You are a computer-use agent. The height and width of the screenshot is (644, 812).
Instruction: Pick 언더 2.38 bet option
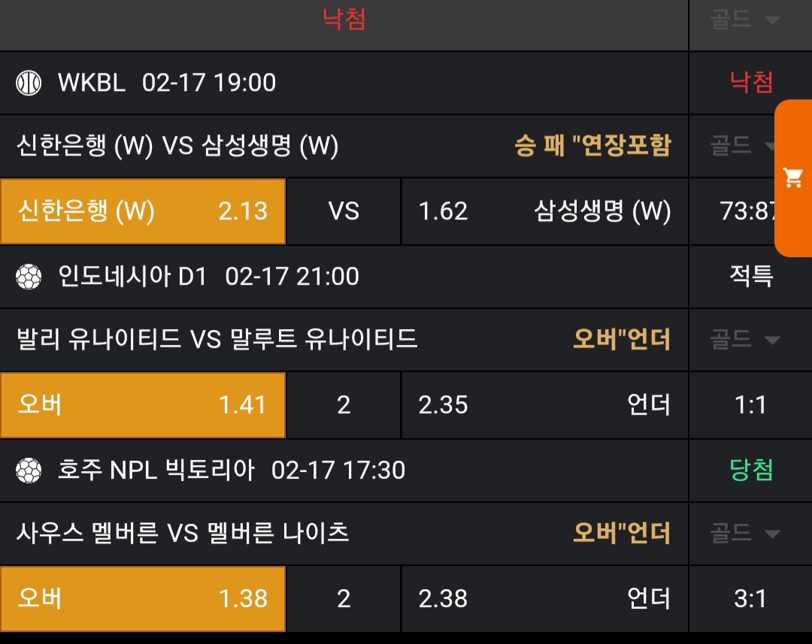pos(544,599)
